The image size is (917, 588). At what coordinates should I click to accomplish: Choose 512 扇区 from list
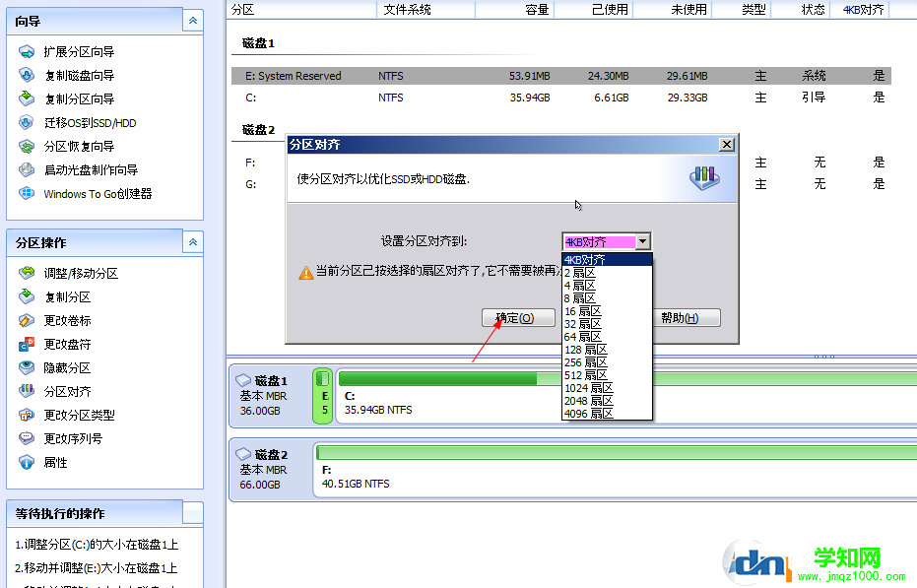[607, 375]
